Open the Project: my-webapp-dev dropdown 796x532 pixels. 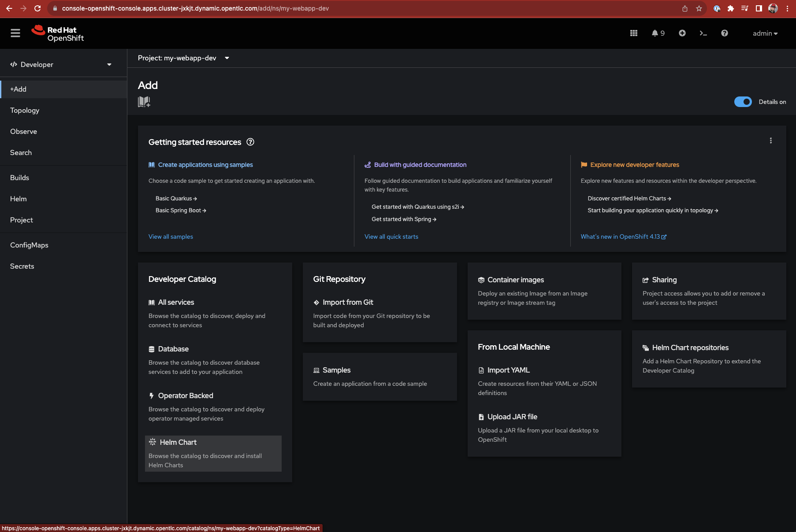(x=184, y=58)
